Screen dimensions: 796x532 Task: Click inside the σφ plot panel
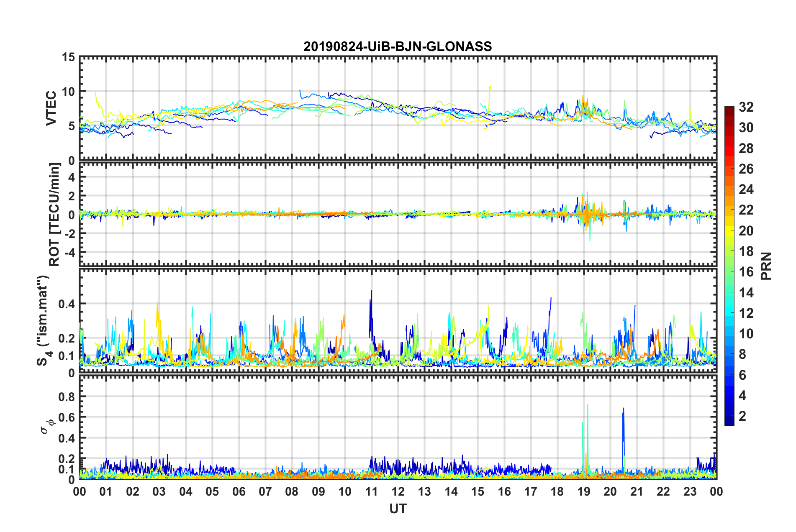tap(398, 427)
